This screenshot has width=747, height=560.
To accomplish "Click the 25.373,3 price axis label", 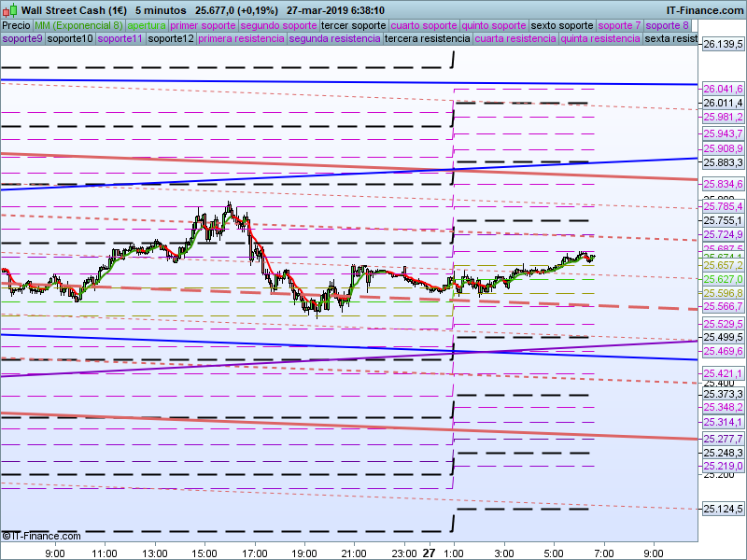I will coord(723,394).
